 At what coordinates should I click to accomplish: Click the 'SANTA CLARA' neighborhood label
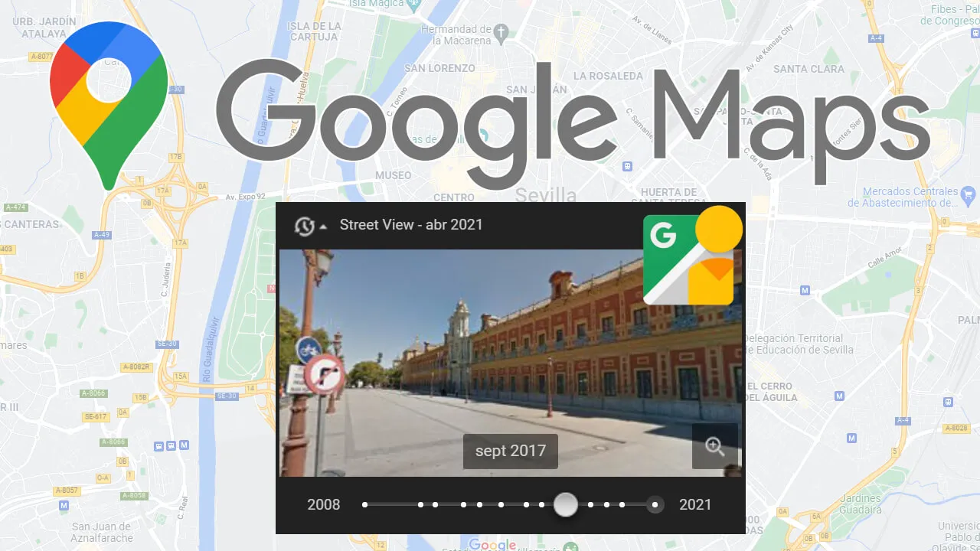(808, 69)
